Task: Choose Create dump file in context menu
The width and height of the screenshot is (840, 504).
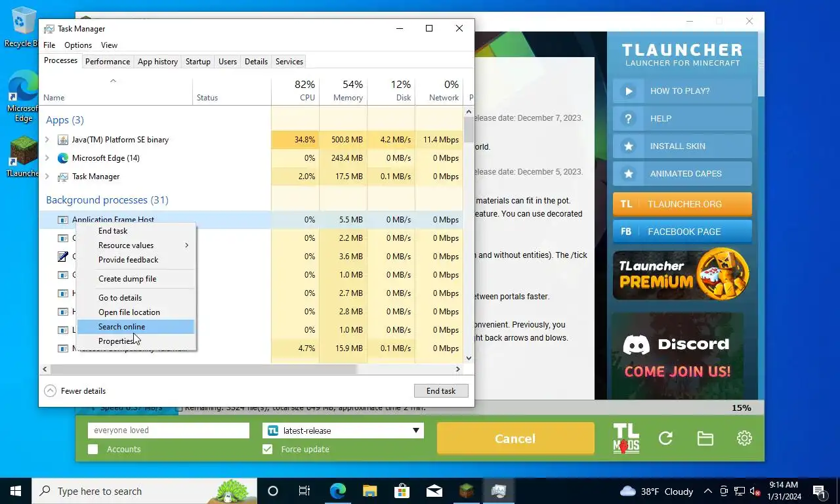Action: [x=136, y=279]
